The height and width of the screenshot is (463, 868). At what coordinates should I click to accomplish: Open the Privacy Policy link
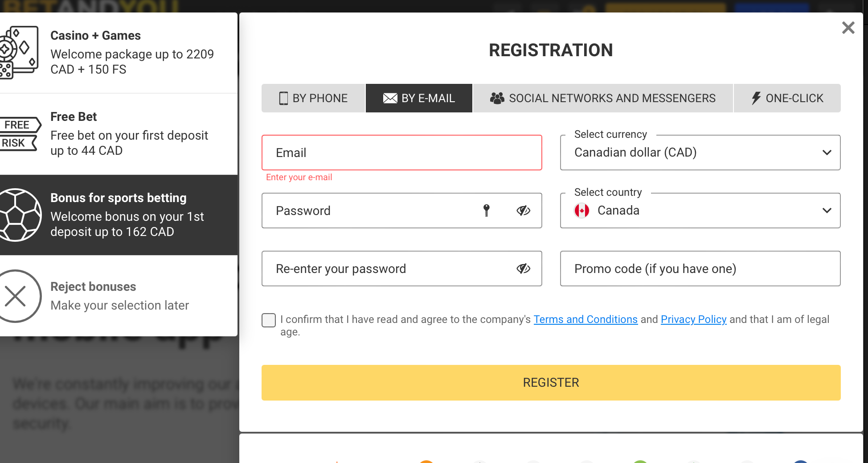(x=693, y=319)
